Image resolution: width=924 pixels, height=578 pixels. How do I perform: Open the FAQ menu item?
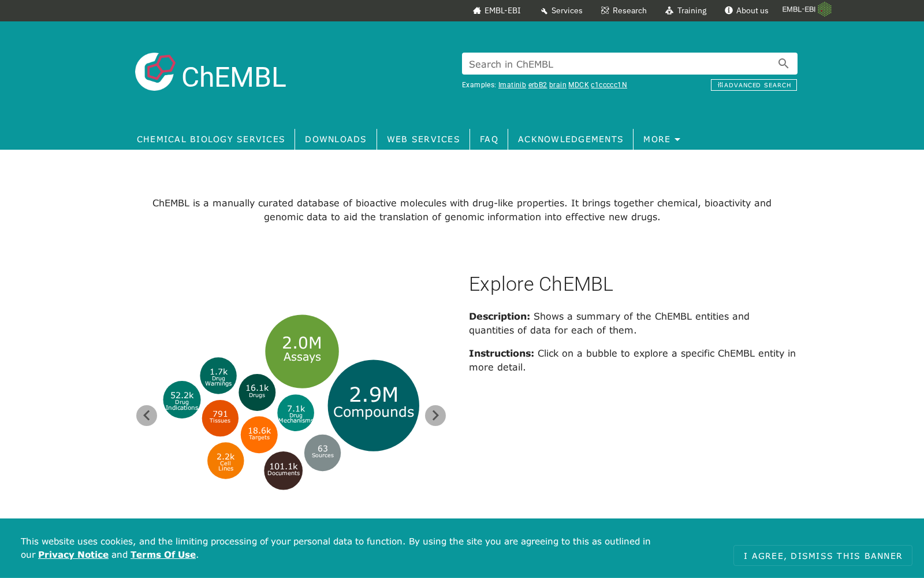(x=489, y=139)
